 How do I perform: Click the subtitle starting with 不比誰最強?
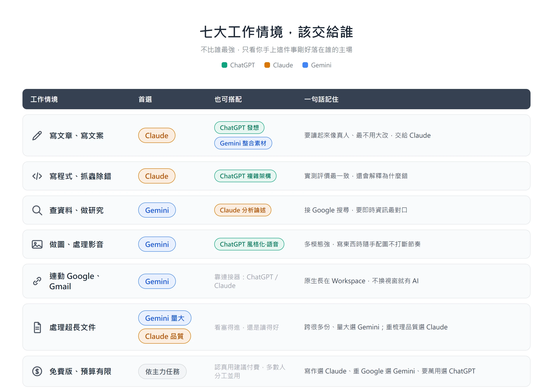coord(276,50)
